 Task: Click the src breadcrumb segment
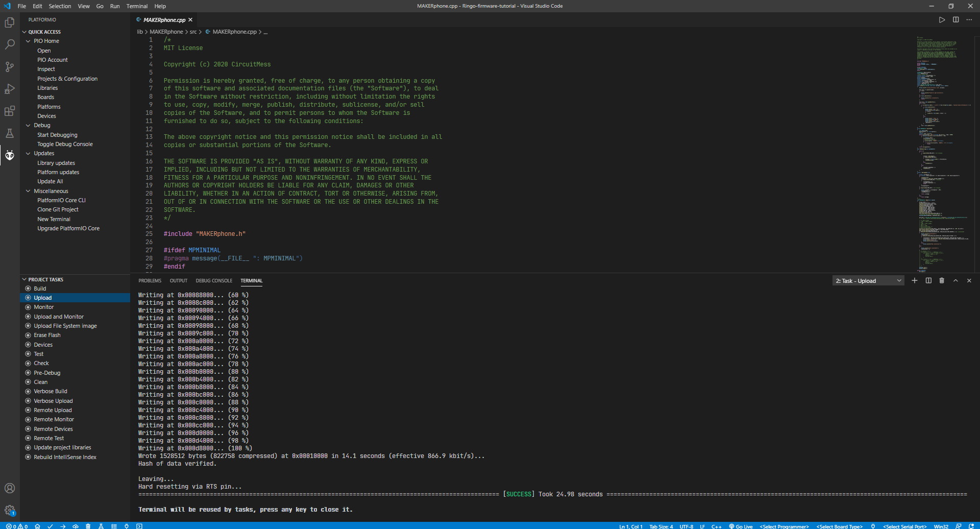[193, 32]
